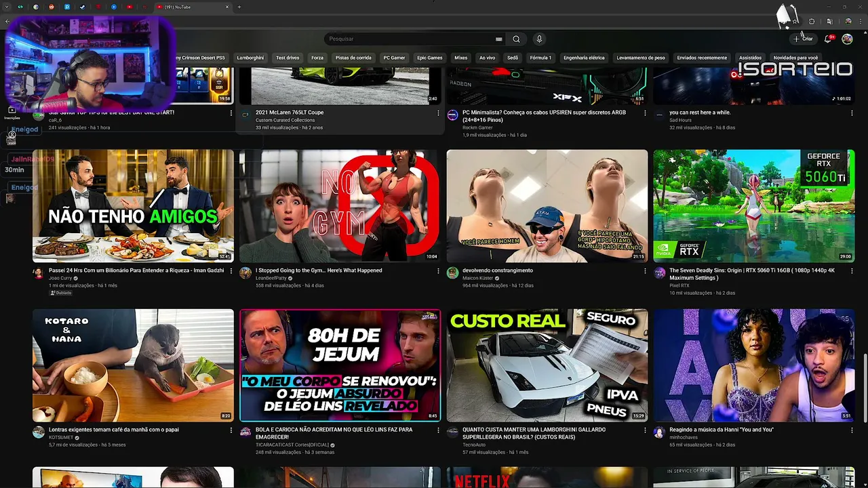
Task: Open Pixel RTX channel avatar
Action: [659, 272]
